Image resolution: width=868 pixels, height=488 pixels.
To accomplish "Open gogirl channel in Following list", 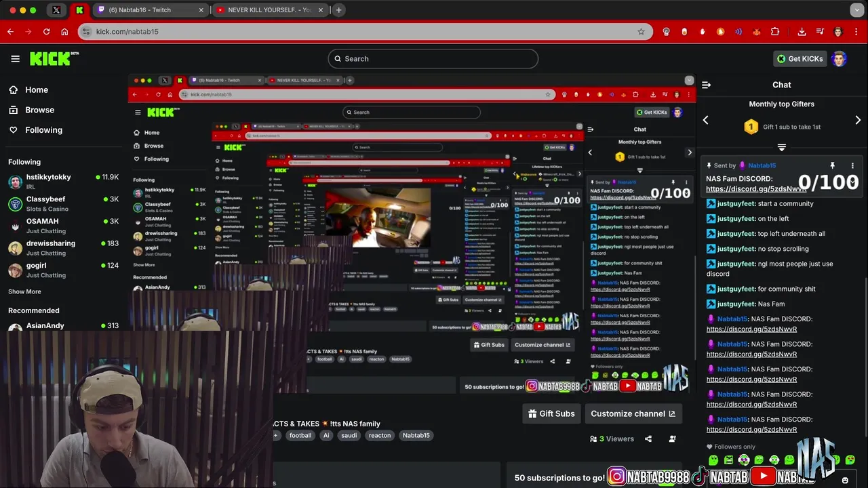I will click(x=63, y=269).
